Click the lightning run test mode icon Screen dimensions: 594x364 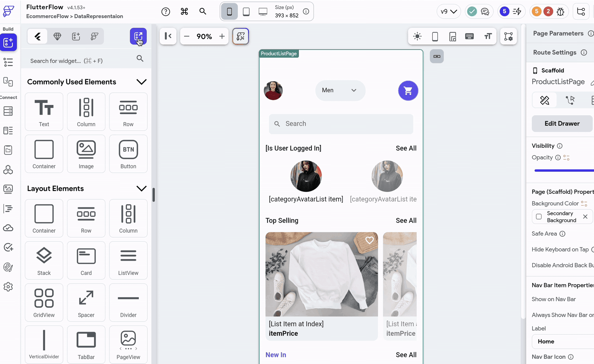(x=517, y=12)
